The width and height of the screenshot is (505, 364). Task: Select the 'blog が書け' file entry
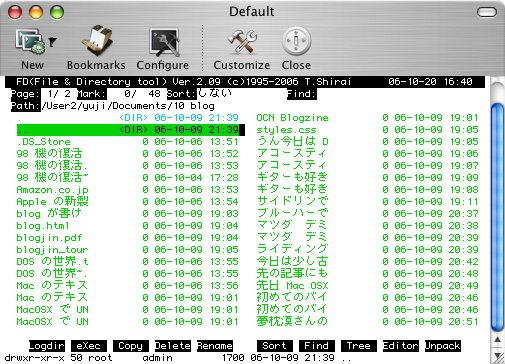point(128,214)
